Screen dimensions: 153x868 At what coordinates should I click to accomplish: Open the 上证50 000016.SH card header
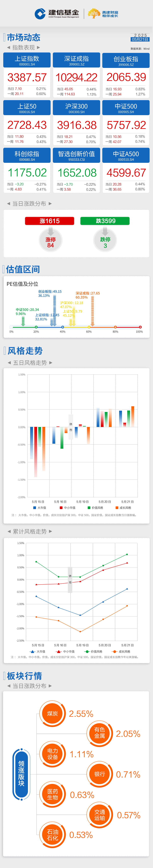pyautogui.click(x=27, y=108)
